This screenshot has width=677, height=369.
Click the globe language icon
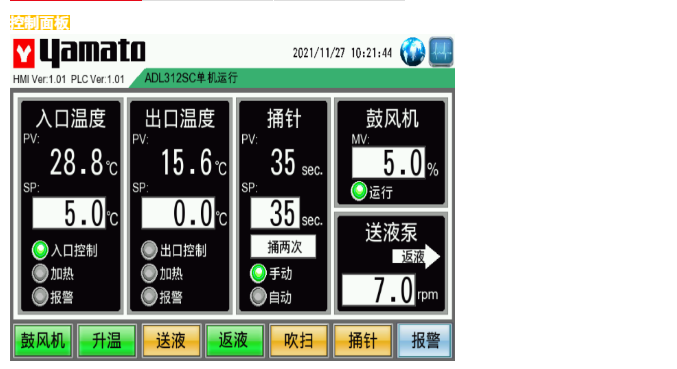click(x=412, y=52)
